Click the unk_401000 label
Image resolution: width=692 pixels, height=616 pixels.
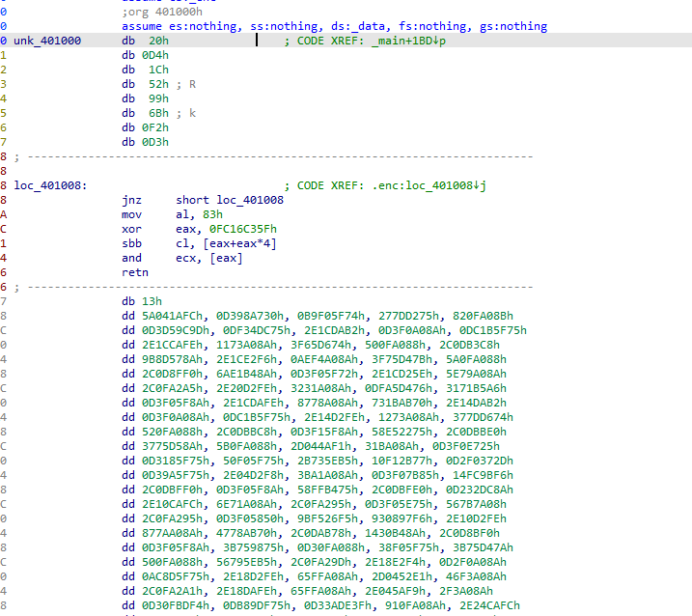coord(47,41)
